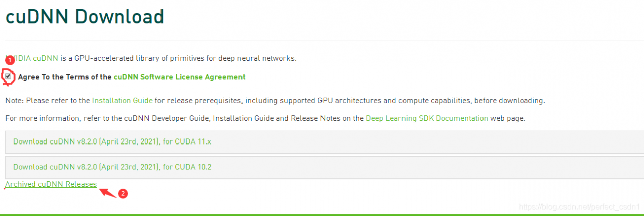Click the gray divider line below the heading
The height and width of the screenshot is (216, 644).
[x=322, y=41]
